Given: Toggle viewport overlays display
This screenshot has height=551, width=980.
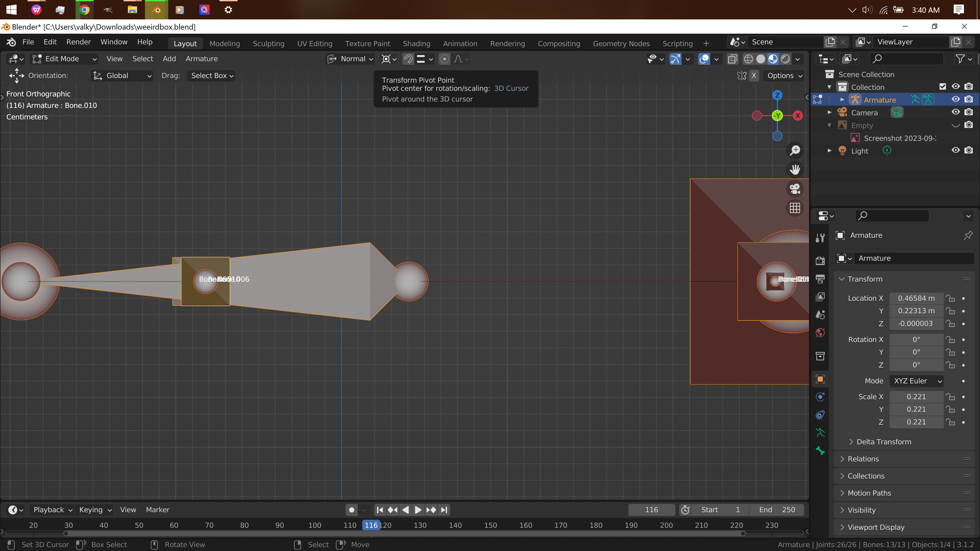Looking at the screenshot, I should [x=704, y=59].
